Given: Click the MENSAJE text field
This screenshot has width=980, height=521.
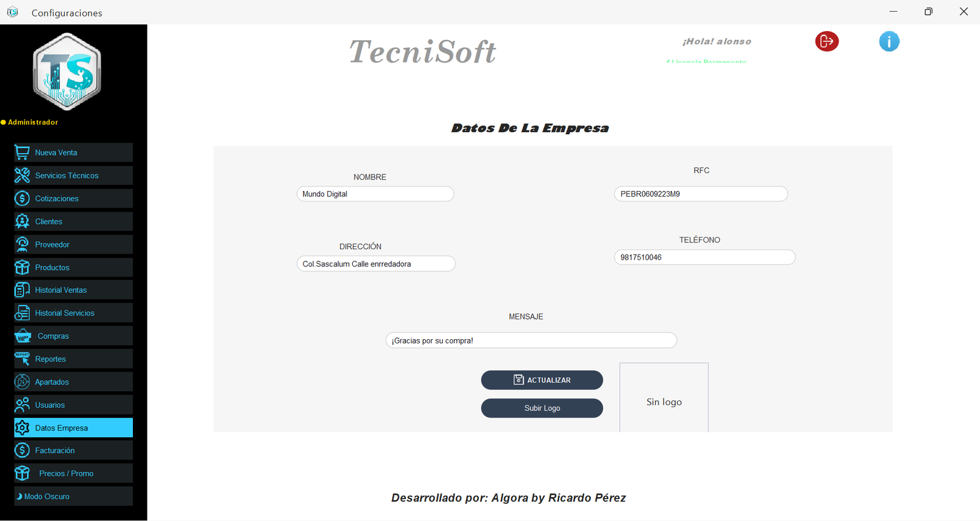Looking at the screenshot, I should pyautogui.click(x=531, y=340).
